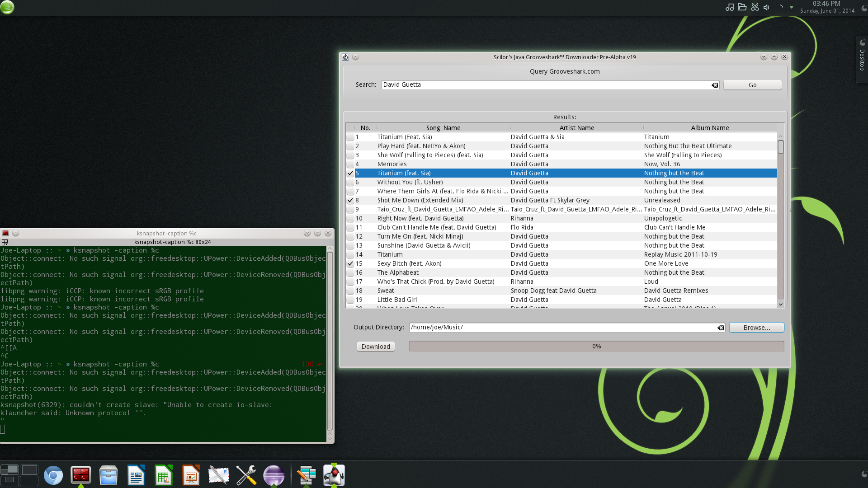Open the terminal window menu icon

pos(5,233)
